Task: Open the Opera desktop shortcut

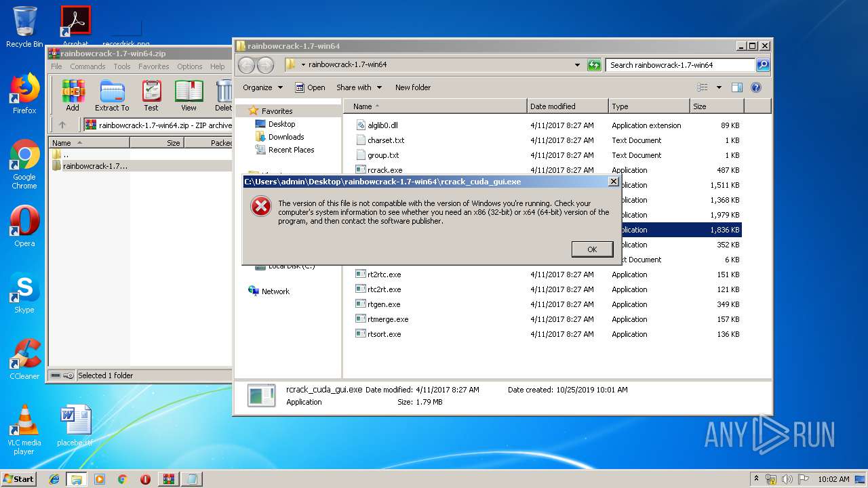Action: pyautogui.click(x=24, y=226)
